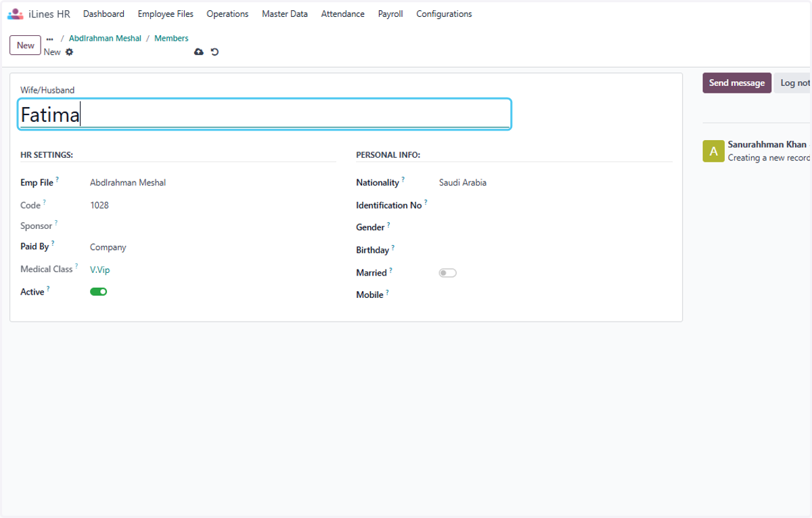Click the Wife/Husband label
This screenshot has height=518, width=812.
[x=47, y=90]
